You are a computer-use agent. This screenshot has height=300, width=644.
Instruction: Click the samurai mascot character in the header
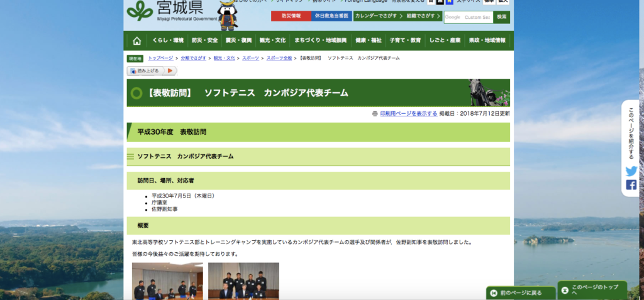pos(227,15)
